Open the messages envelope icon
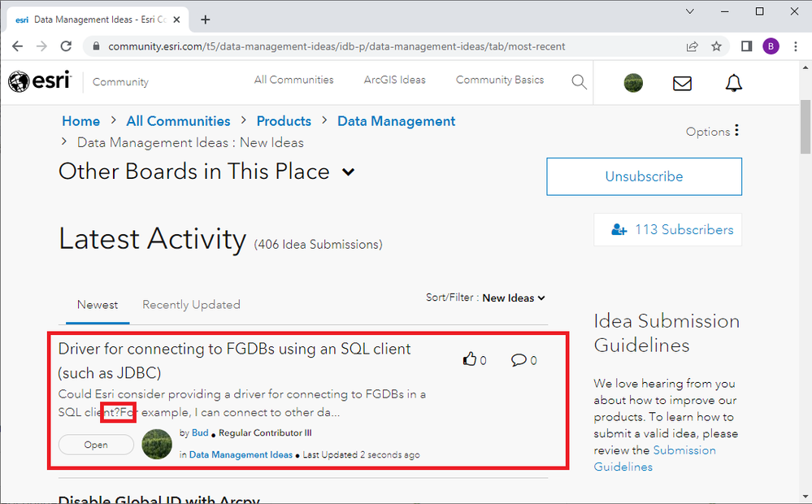 point(682,83)
